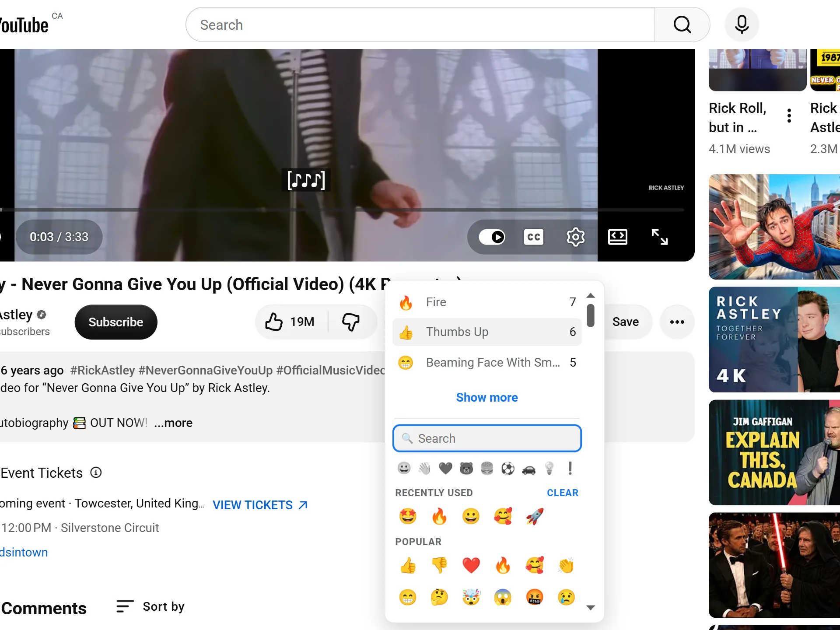Open Rick Astley Together Forever thumbnail
The width and height of the screenshot is (840, 630).
click(x=774, y=339)
